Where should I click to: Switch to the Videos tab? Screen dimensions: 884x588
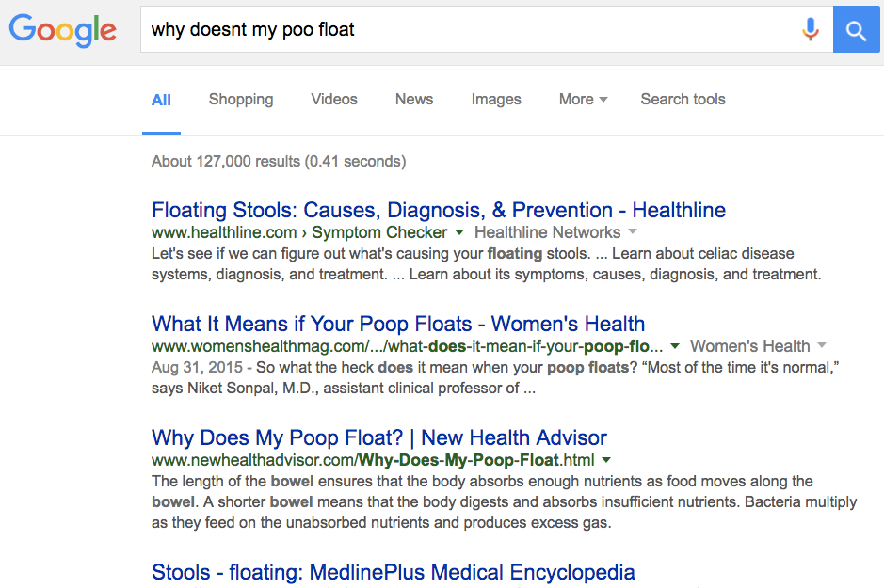[333, 99]
